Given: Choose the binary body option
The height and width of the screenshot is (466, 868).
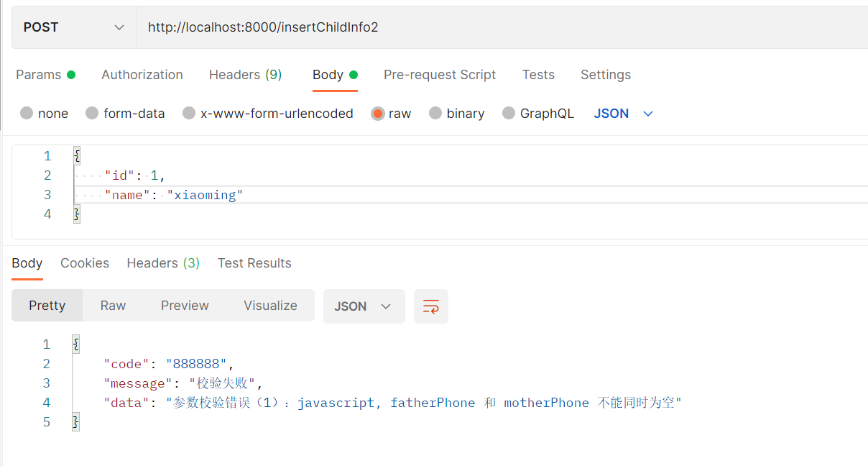Looking at the screenshot, I should pos(435,114).
